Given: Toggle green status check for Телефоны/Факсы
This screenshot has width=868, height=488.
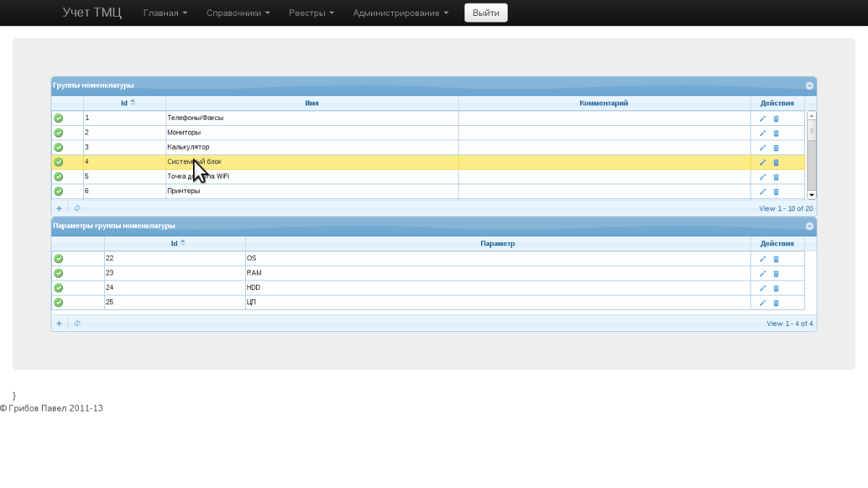Looking at the screenshot, I should (x=59, y=118).
